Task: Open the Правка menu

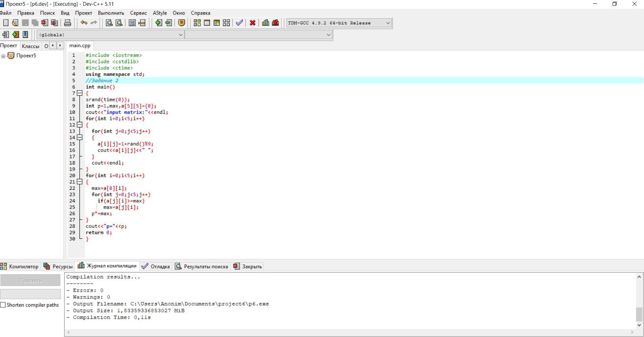Action: click(x=26, y=13)
